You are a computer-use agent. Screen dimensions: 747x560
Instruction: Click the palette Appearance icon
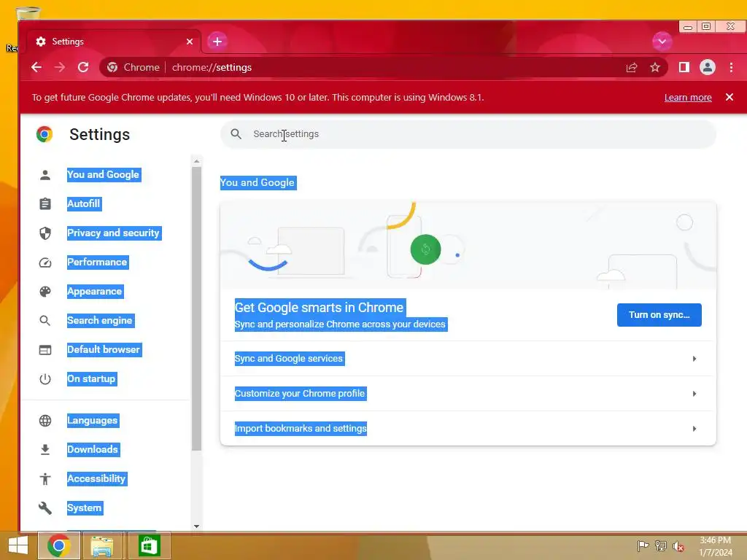(x=45, y=292)
